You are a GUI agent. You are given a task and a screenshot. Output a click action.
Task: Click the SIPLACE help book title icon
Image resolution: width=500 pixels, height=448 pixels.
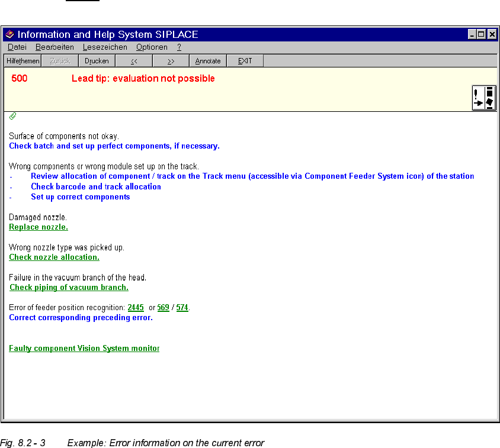click(x=10, y=34)
